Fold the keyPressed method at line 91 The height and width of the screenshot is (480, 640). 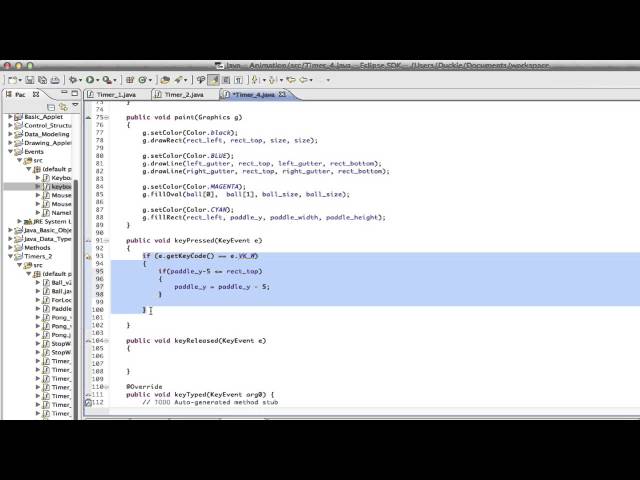[x=107, y=241]
